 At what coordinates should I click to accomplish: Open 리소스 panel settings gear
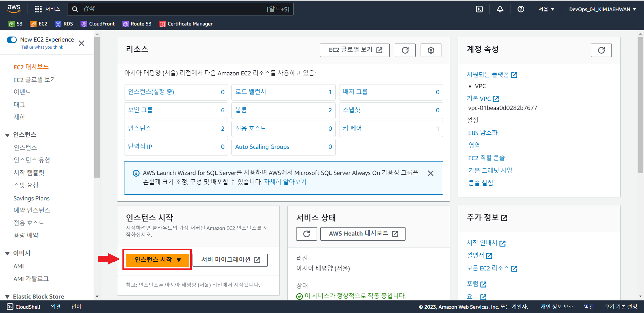point(431,50)
